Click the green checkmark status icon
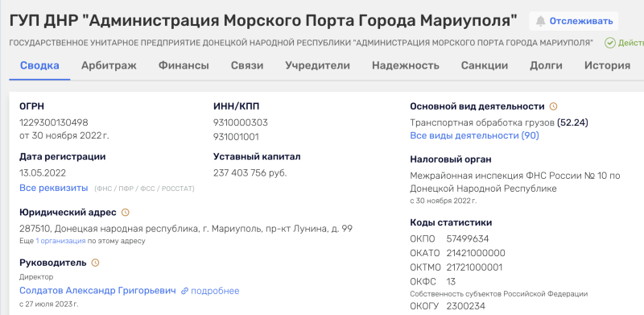This screenshot has width=644, height=315. [x=610, y=43]
